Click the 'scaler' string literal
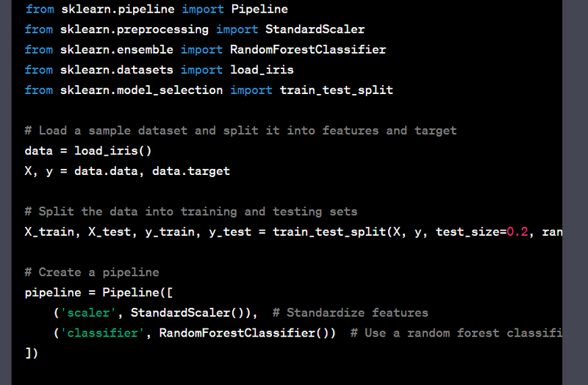The height and width of the screenshot is (385, 588). pos(88,313)
